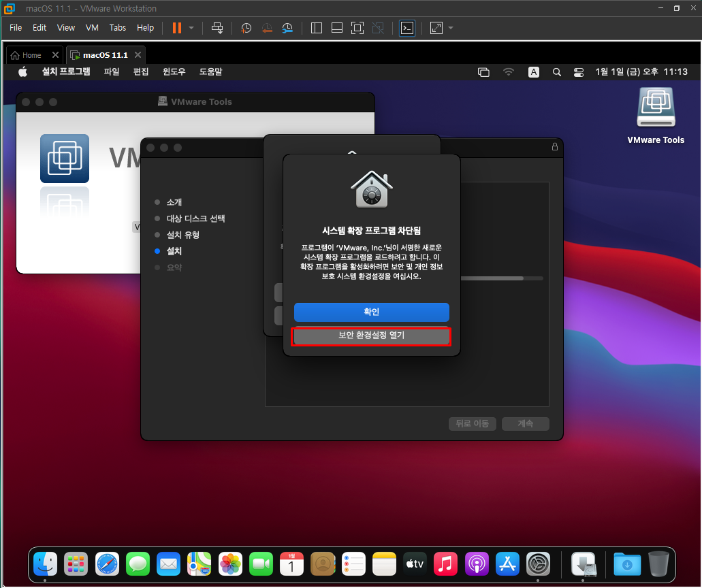
Task: Open Control Center in menu bar
Action: tap(579, 72)
